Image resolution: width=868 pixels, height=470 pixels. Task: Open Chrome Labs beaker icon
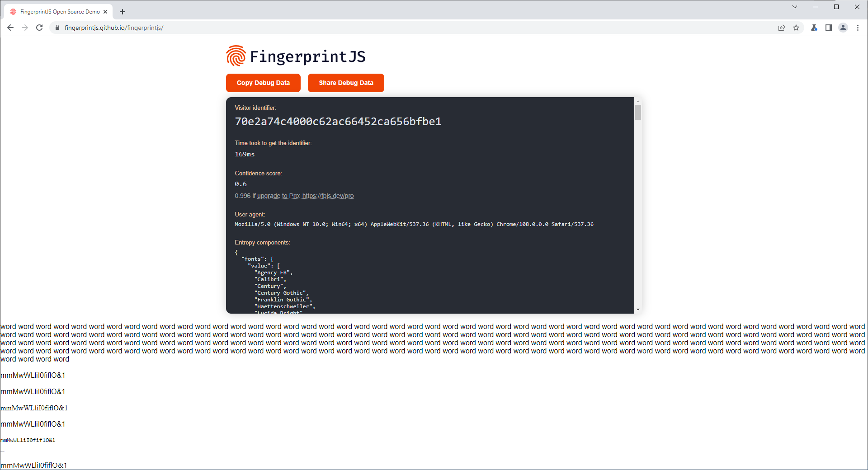pyautogui.click(x=814, y=28)
